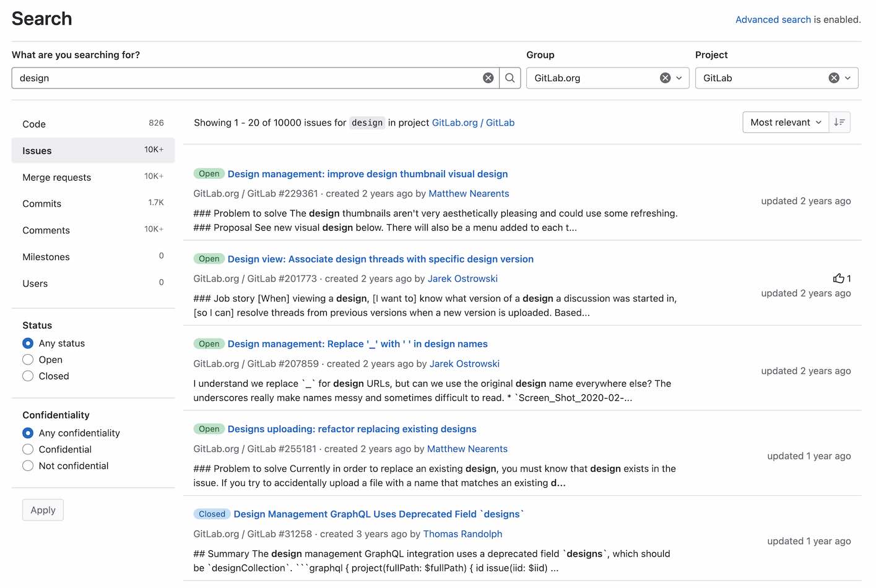Click the Apply filters button

(x=42, y=509)
